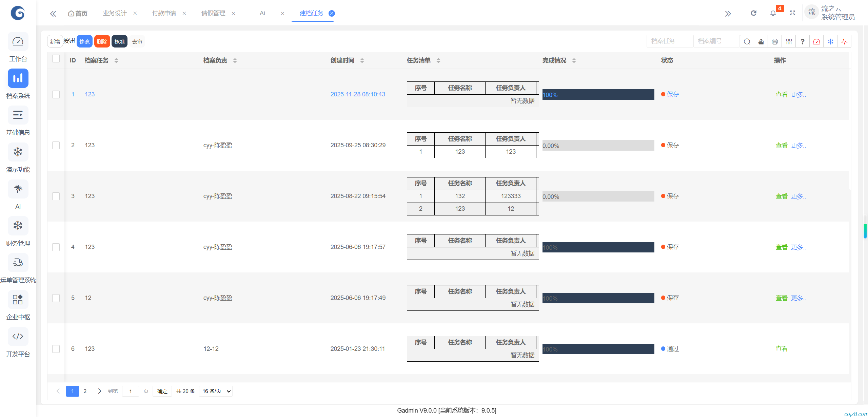Check the select-all header checkbox
The image size is (868, 417).
click(56, 59)
